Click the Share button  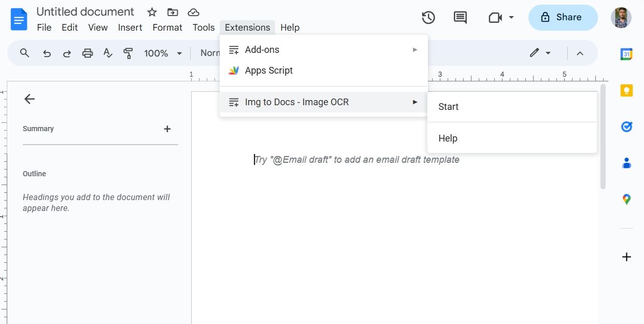tap(562, 18)
